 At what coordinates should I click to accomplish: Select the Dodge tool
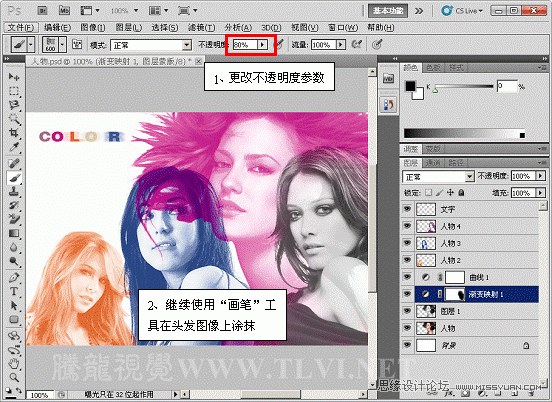14,261
